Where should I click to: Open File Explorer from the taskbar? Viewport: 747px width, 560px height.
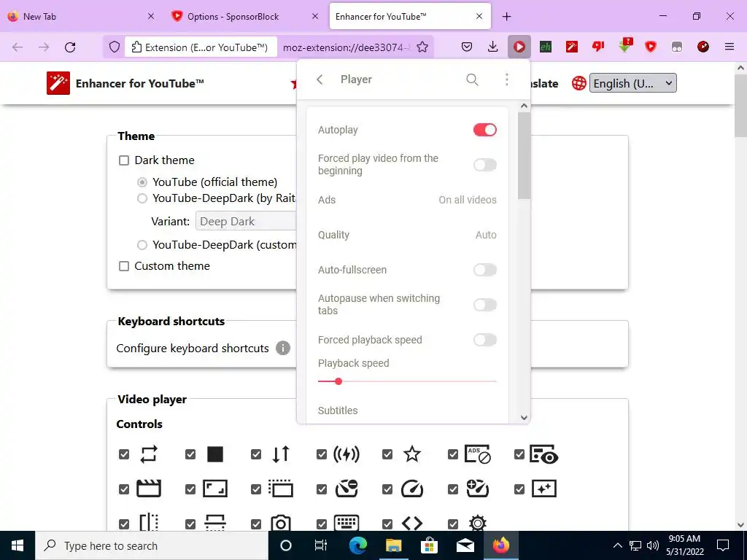[x=393, y=545]
